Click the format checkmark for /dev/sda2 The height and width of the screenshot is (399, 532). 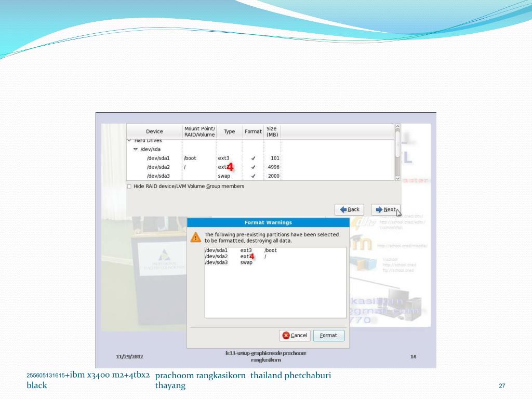(253, 167)
